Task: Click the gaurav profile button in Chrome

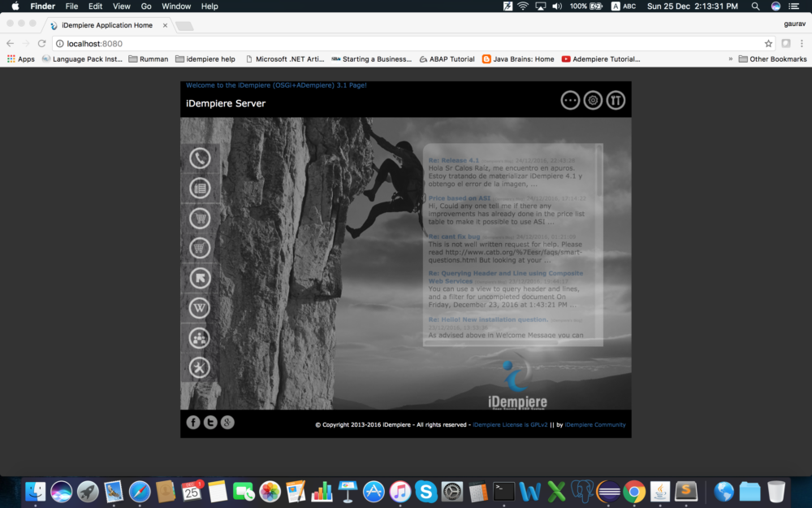Action: (x=794, y=24)
